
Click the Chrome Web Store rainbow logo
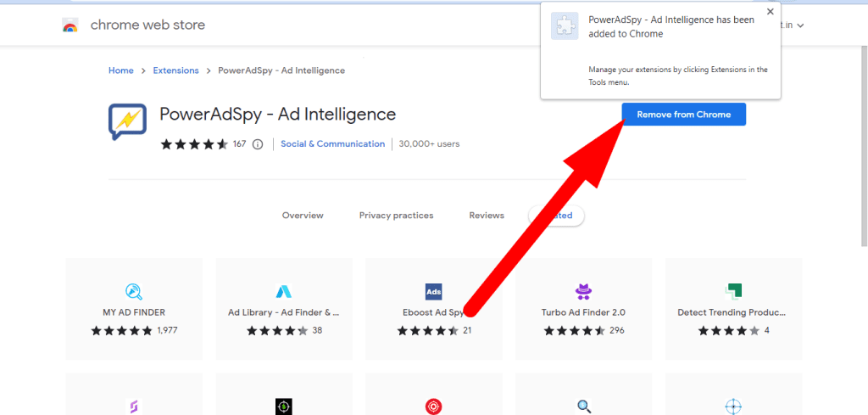click(70, 25)
